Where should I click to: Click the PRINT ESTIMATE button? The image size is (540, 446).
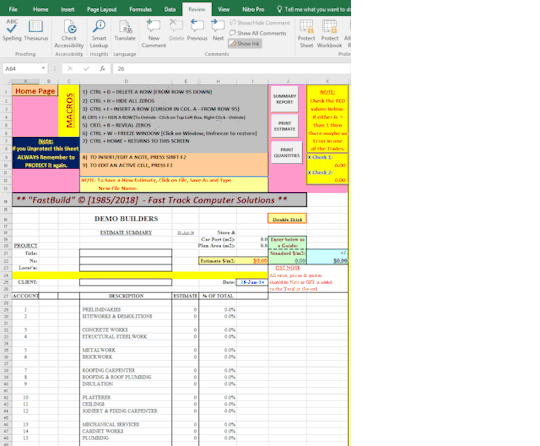[x=284, y=126]
